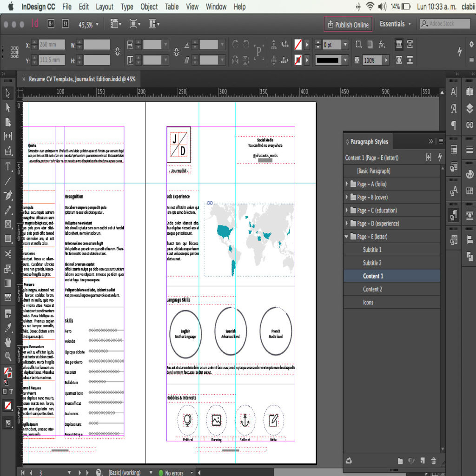The width and height of the screenshot is (476, 476).
Task: Click the Publish Online button
Action: click(348, 25)
